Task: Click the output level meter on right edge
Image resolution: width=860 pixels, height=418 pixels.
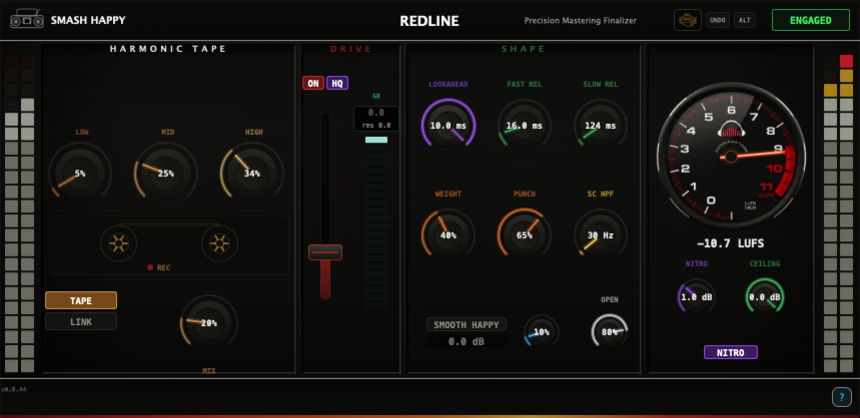Action: tap(839, 213)
